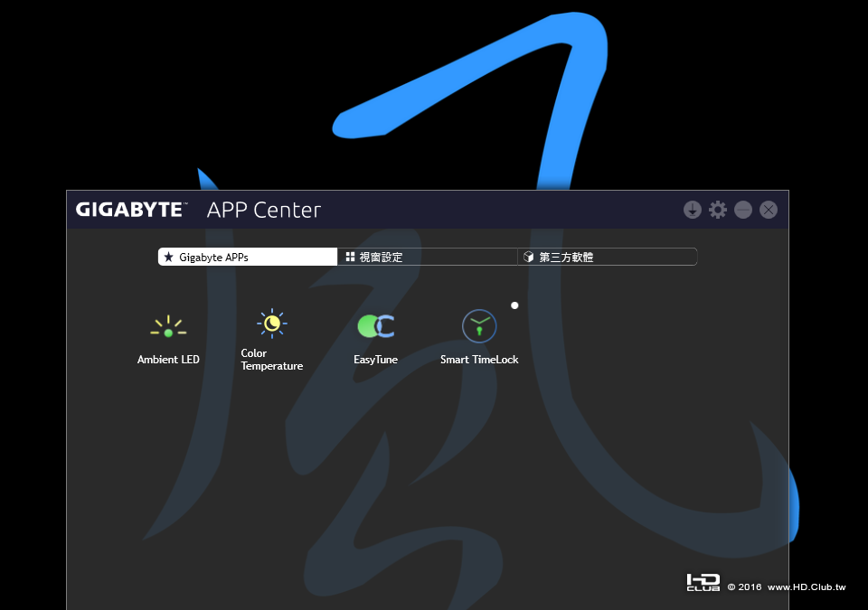The image size is (868, 610).
Task: Click the EasyTune label text
Action: [x=376, y=360]
